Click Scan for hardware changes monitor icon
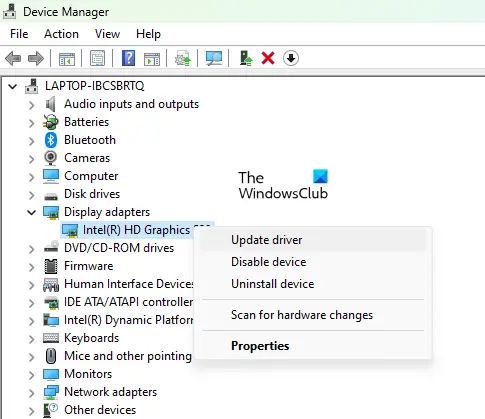This screenshot has width=485, height=419. coord(214,59)
